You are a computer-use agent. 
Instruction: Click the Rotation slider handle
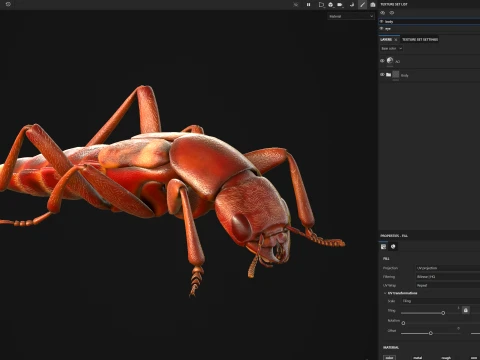click(403, 323)
